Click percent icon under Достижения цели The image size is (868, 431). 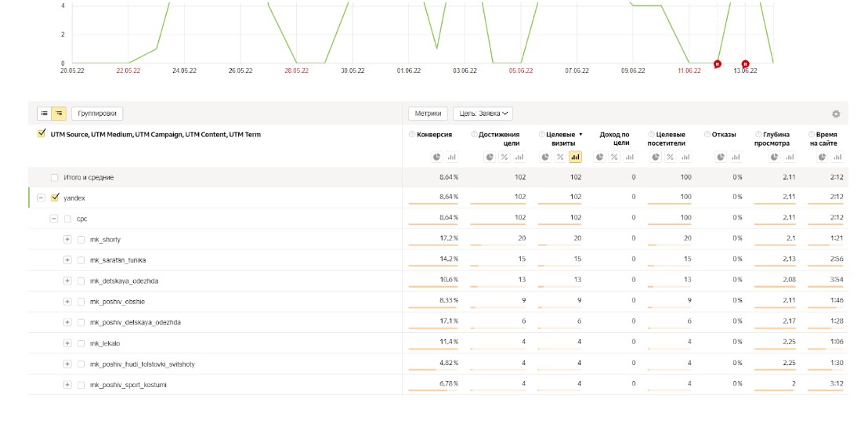(505, 158)
